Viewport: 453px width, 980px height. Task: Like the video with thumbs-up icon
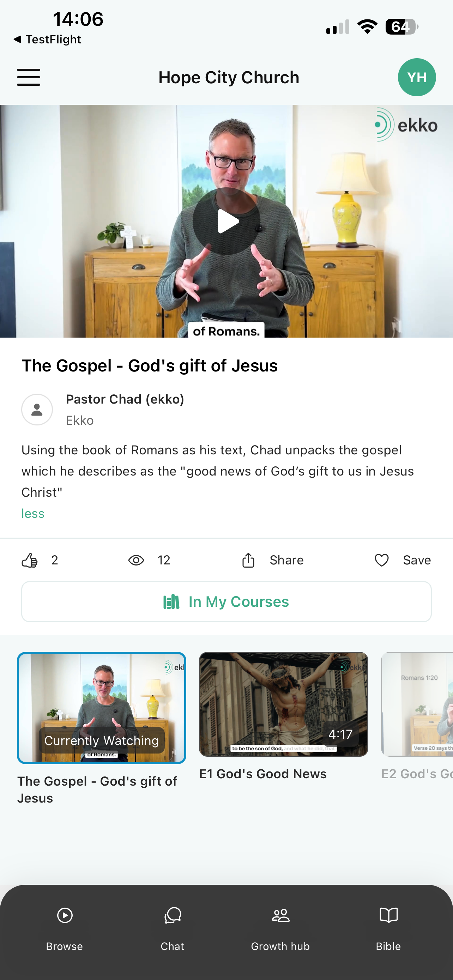30,560
